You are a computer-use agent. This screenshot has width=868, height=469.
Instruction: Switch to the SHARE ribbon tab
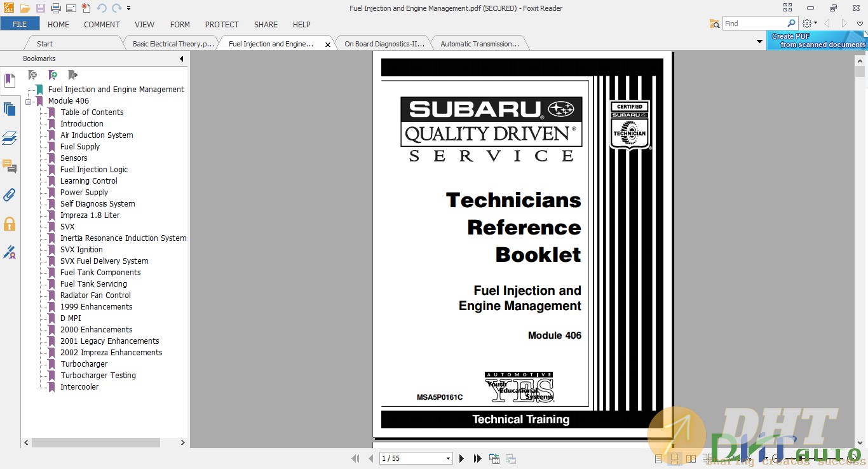[266, 24]
